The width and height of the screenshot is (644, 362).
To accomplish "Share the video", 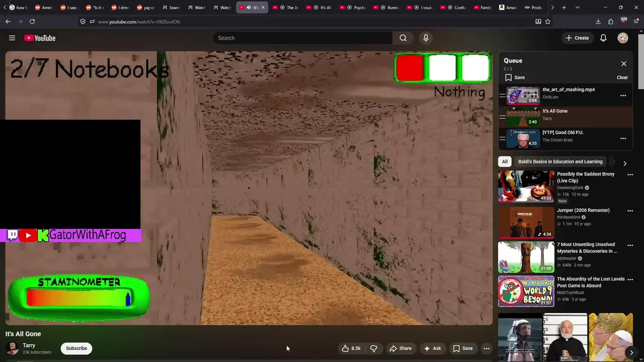I will [x=400, y=348].
